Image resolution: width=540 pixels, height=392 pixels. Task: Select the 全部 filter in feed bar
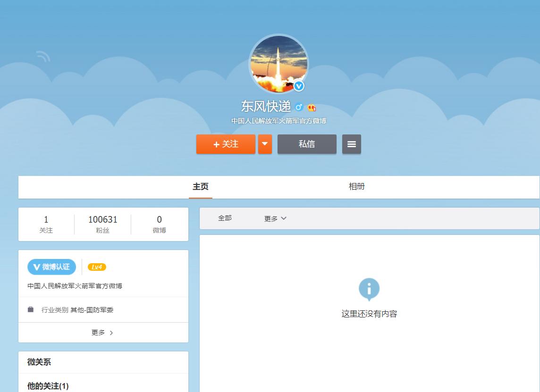point(225,218)
